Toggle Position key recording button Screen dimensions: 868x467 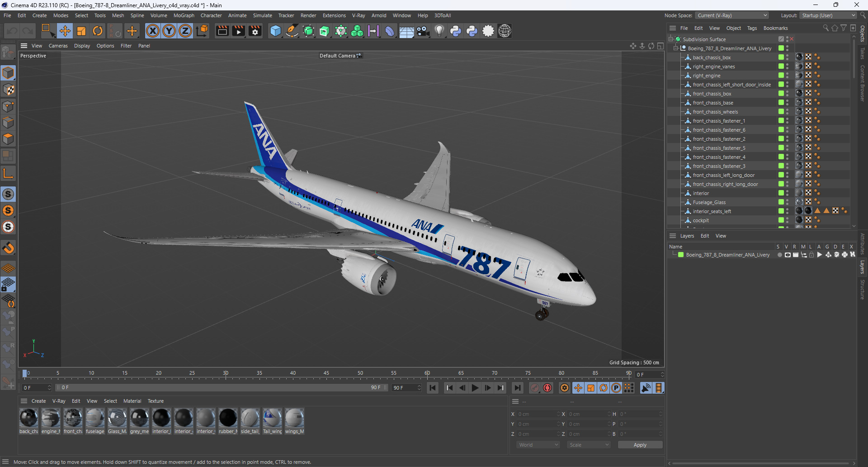(578, 388)
